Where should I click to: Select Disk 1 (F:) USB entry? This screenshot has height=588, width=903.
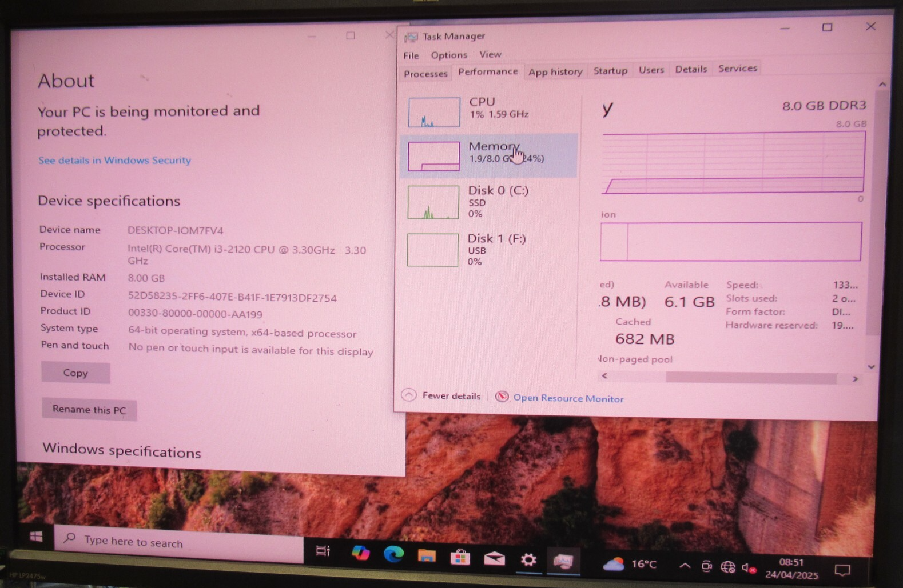click(x=489, y=250)
